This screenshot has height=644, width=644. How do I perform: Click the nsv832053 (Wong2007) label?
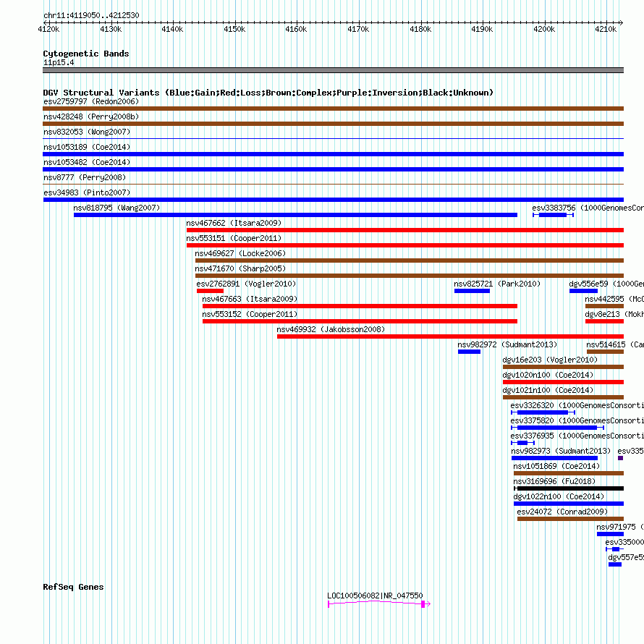pos(87,132)
